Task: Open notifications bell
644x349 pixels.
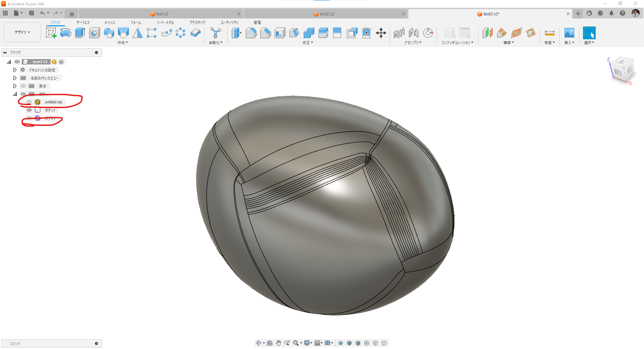Action: pyautogui.click(x=611, y=13)
